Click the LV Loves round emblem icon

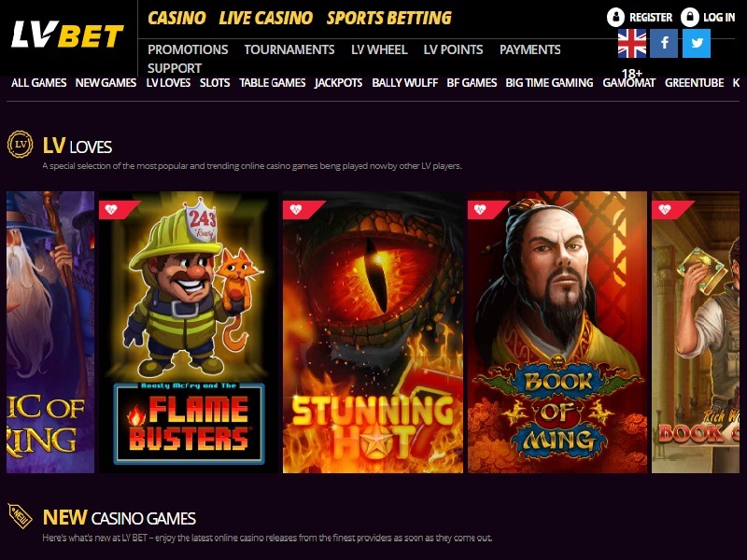[20, 145]
